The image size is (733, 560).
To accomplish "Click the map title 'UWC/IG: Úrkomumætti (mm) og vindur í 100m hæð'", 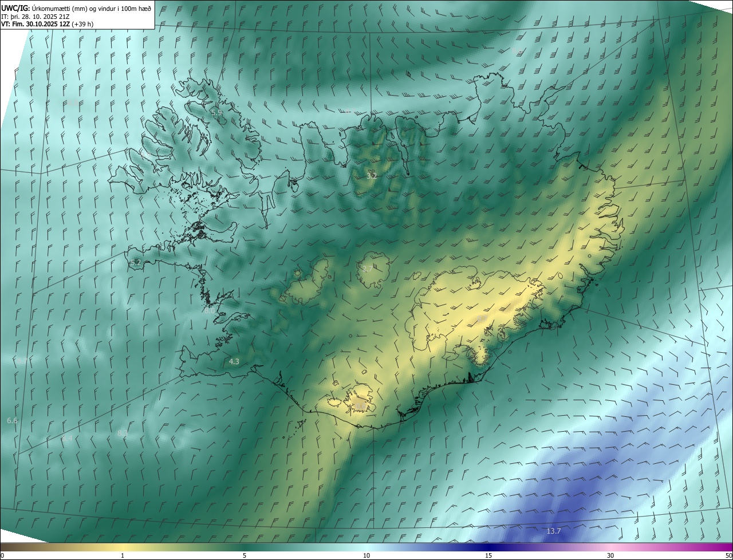I will tap(76, 7).
